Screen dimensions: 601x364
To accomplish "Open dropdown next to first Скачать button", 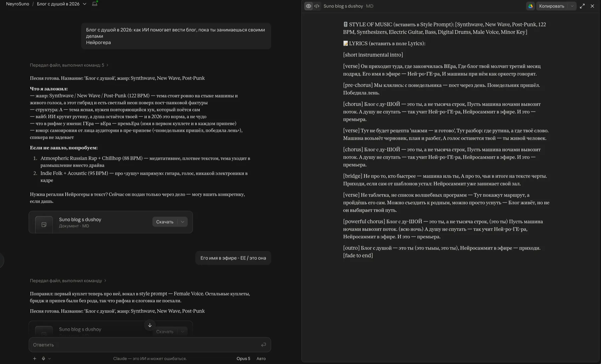I will tap(183, 222).
